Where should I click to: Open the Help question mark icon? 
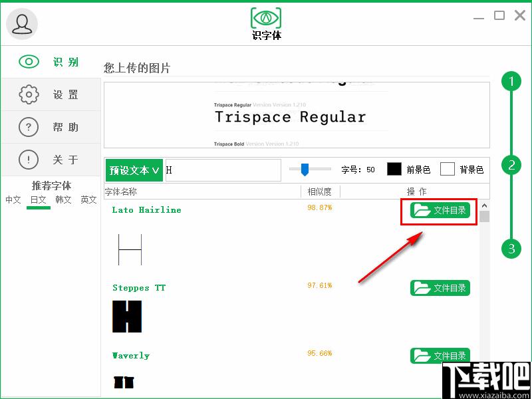(29, 127)
